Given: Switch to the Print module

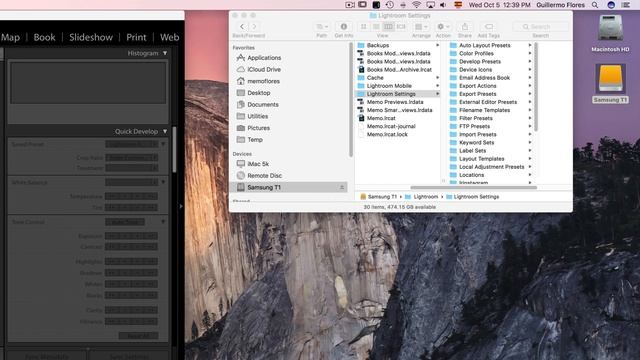Looking at the screenshot, I should click(x=136, y=38).
